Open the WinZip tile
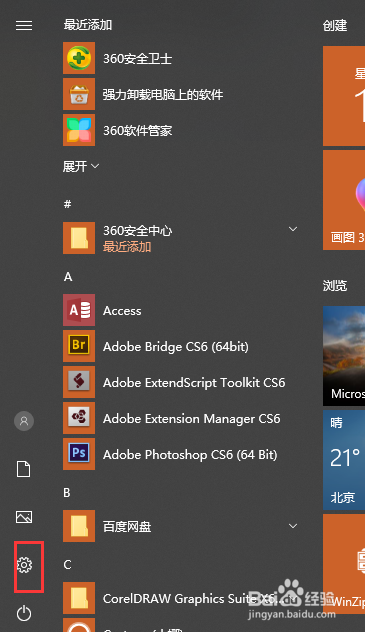The height and width of the screenshot is (632, 365). tap(344, 563)
